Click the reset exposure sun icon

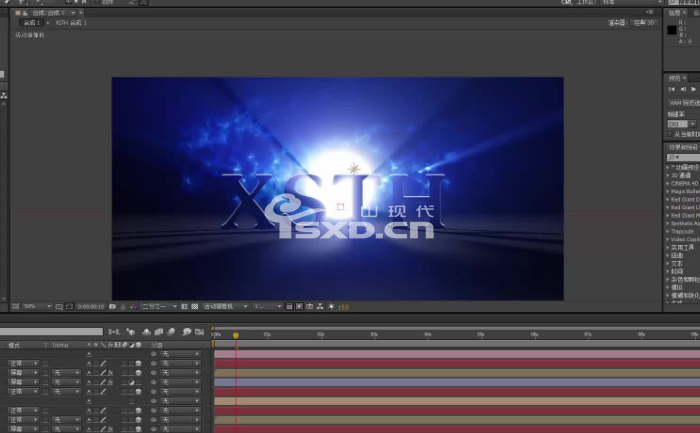click(331, 306)
